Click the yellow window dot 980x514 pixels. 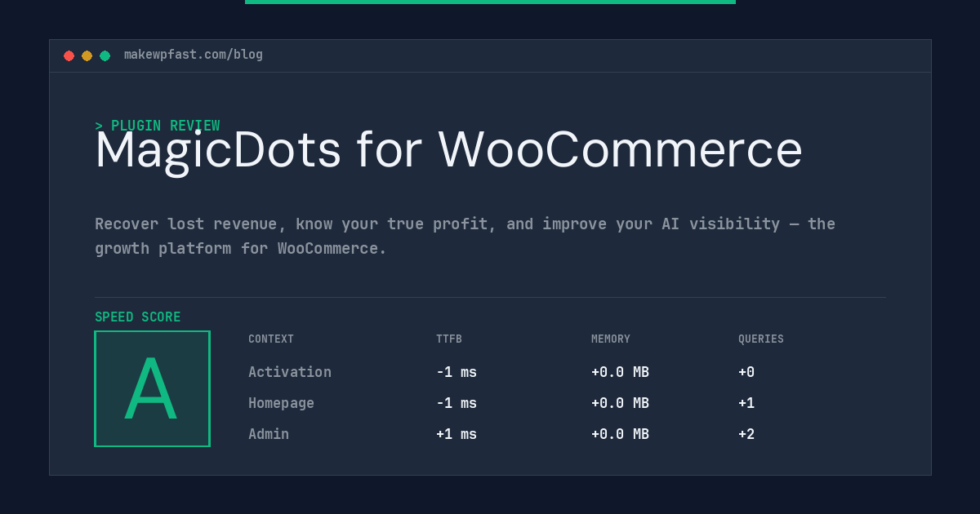click(x=87, y=55)
